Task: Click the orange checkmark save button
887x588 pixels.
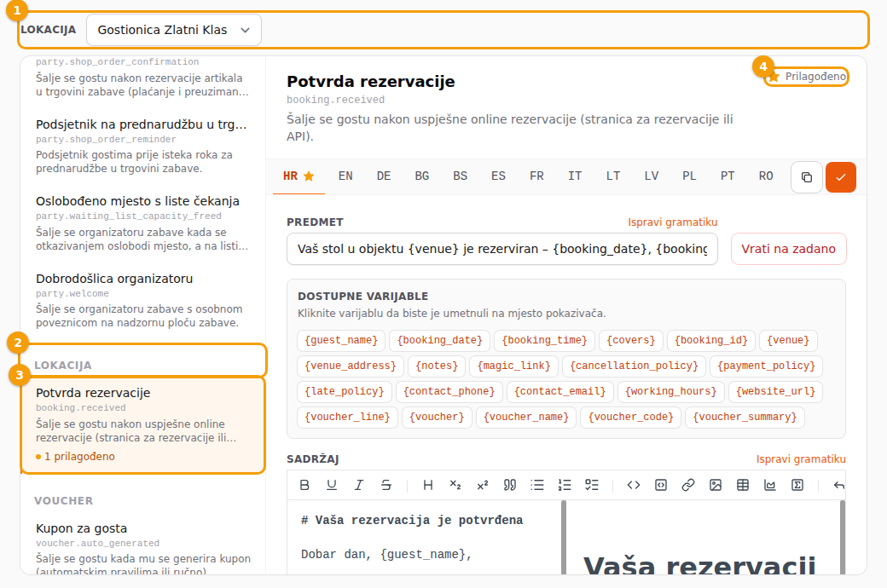Action: tap(841, 177)
